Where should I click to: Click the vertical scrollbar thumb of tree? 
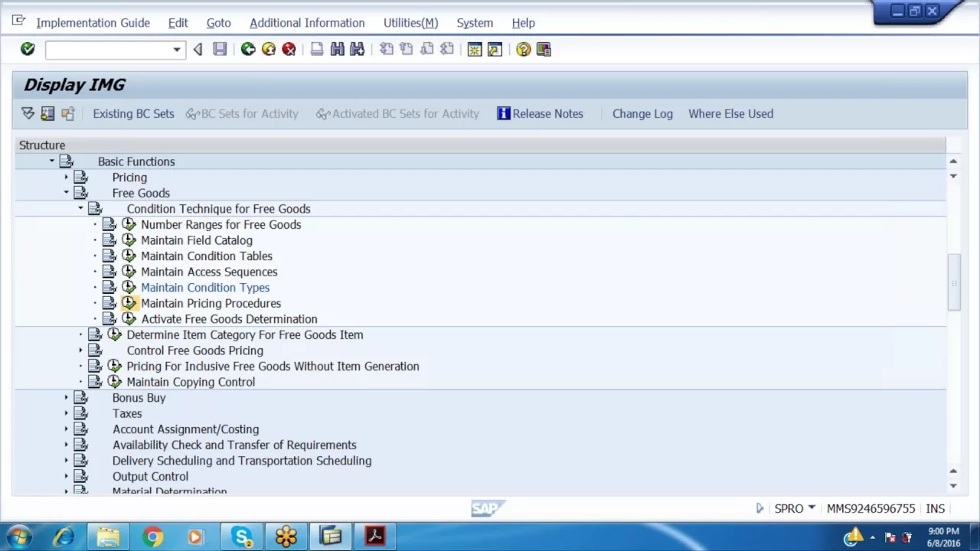click(x=953, y=282)
